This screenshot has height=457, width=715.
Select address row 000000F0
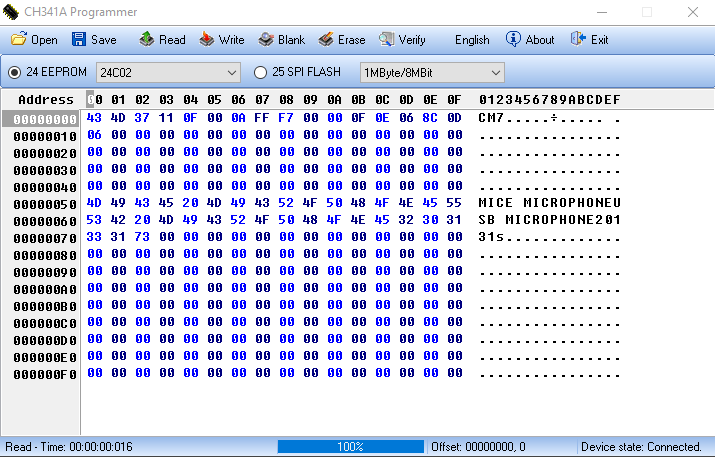[41, 374]
